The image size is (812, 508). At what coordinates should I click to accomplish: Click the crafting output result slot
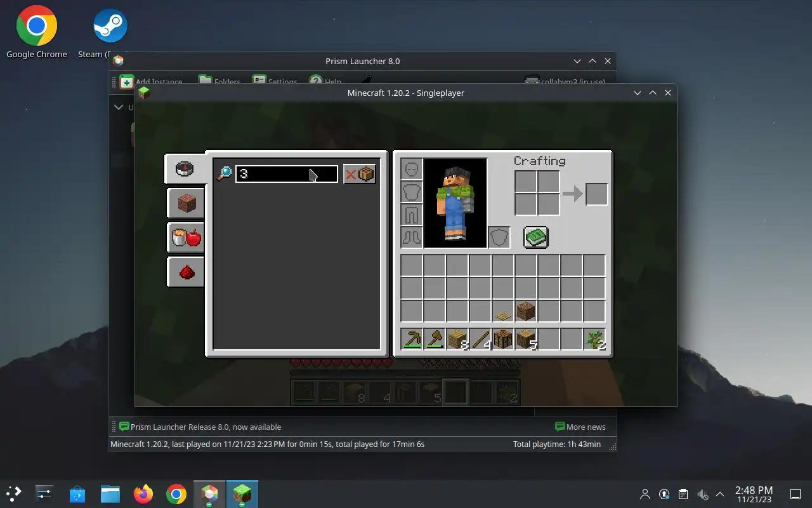[x=596, y=194]
